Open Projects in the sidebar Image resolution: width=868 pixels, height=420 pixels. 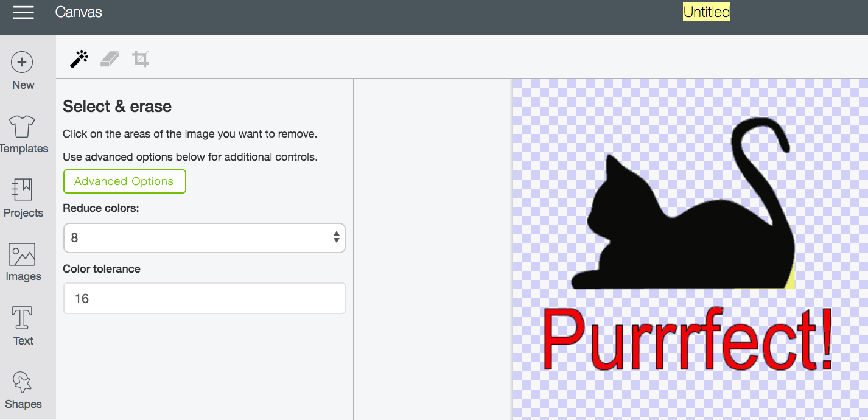pyautogui.click(x=23, y=198)
